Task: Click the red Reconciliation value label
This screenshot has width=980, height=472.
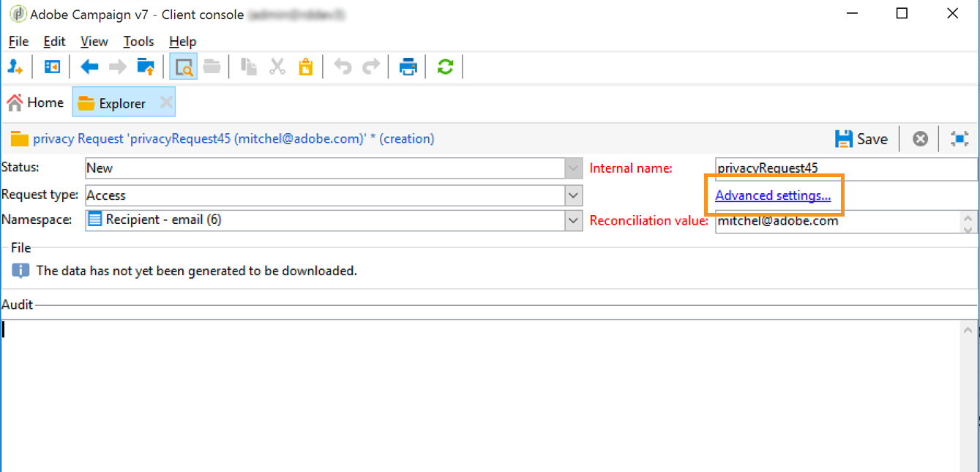Action: tap(648, 221)
